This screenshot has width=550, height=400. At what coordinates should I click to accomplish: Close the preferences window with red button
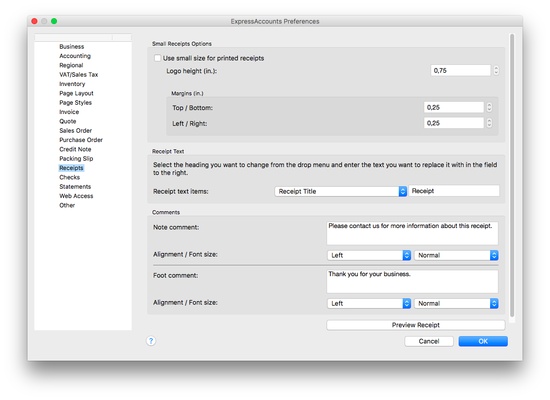[x=34, y=21]
